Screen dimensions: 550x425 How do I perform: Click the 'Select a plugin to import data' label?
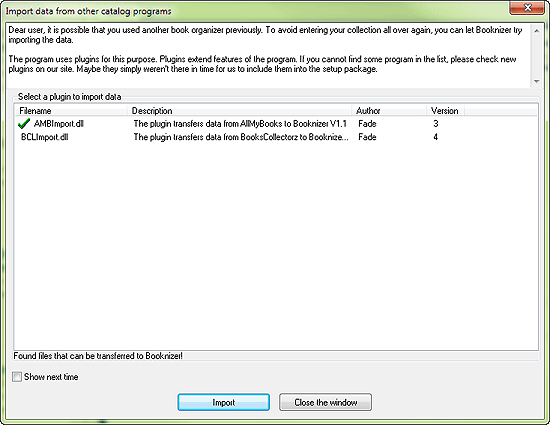point(69,97)
